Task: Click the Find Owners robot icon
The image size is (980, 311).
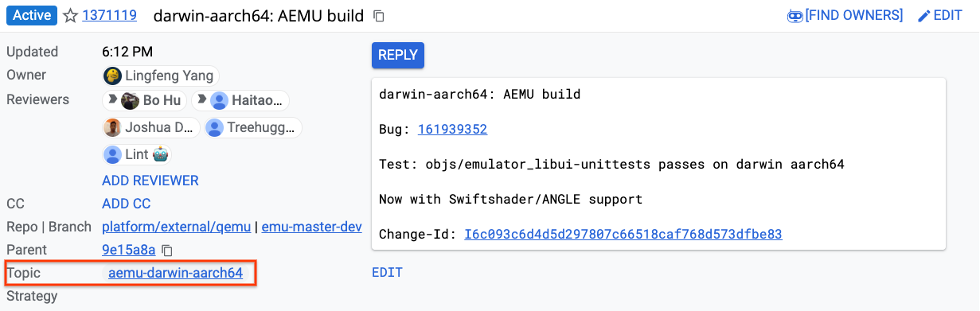Action: 794,16
